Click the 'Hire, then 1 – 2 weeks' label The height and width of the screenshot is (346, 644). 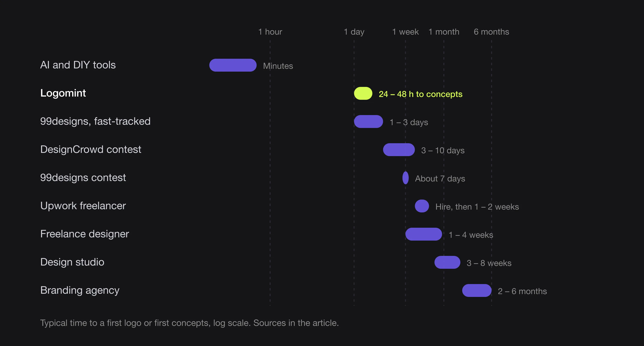pyautogui.click(x=477, y=207)
